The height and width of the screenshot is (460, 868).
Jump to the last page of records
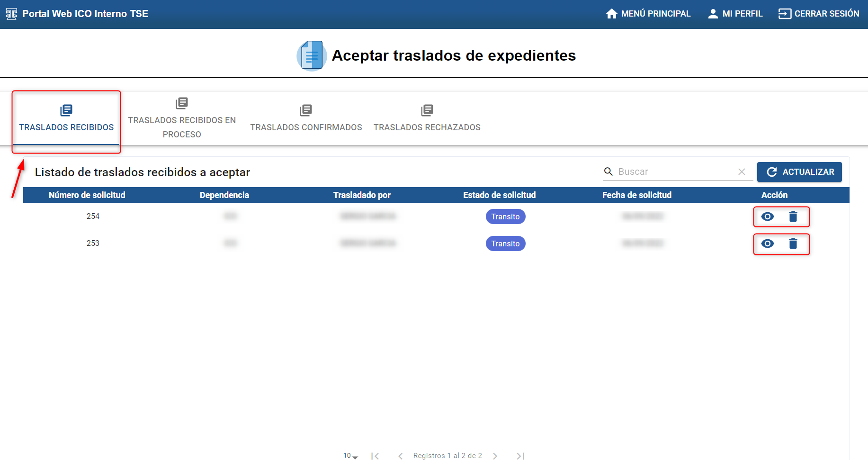click(520, 456)
